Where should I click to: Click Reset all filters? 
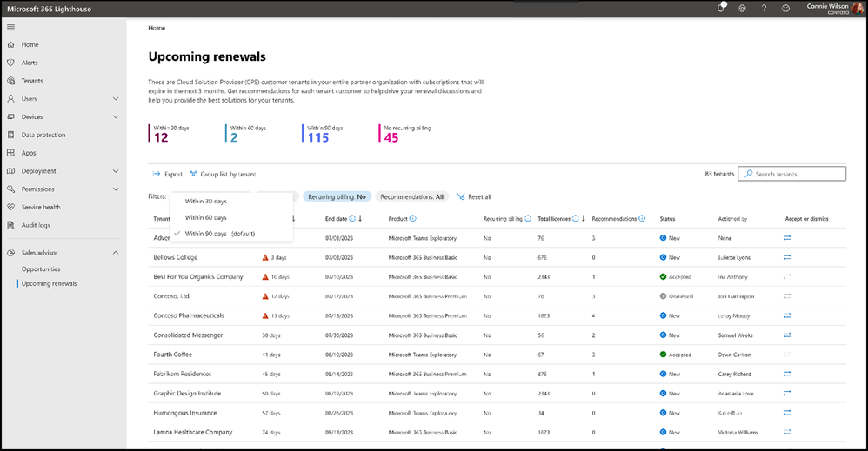click(x=474, y=196)
